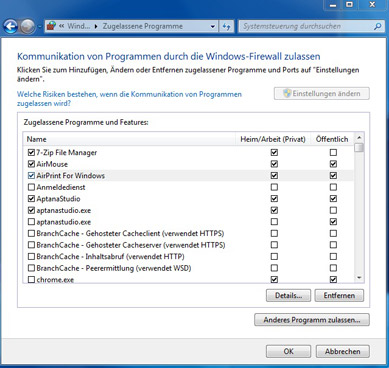Viewport: 389px width, 368px height.
Task: Enable BranchCache Peerermittlung Öffentlich checkbox
Action: (333, 268)
